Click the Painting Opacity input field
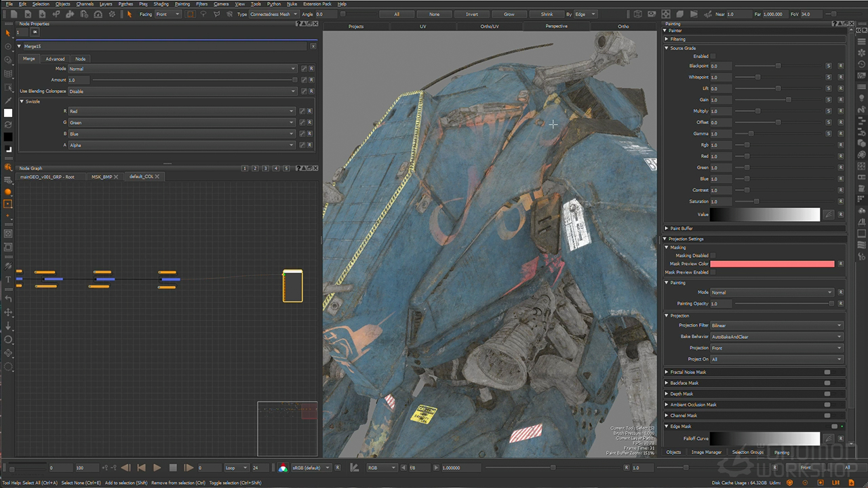 [721, 304]
